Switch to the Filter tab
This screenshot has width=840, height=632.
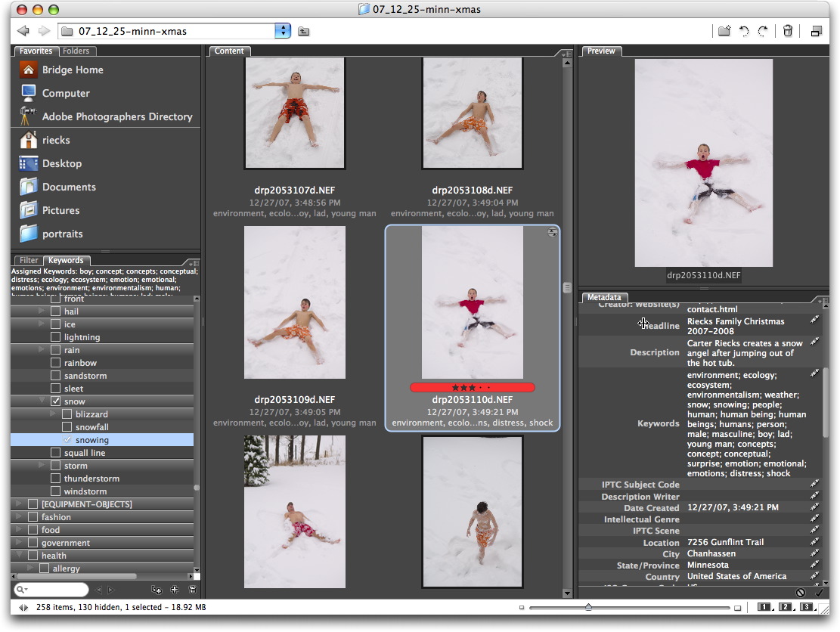pyautogui.click(x=29, y=260)
